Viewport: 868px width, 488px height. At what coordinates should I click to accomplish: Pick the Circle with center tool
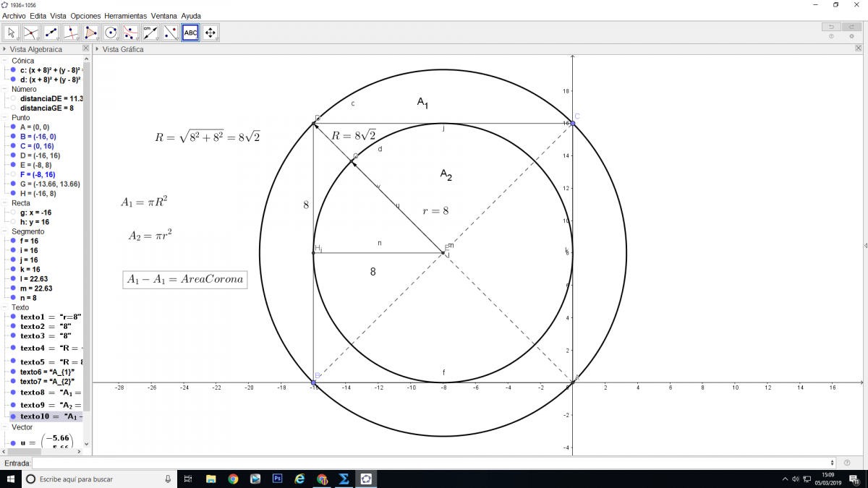(111, 33)
